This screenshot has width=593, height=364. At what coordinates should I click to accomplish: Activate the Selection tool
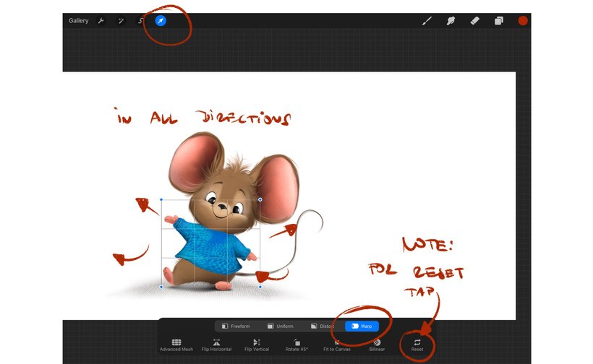pos(140,21)
